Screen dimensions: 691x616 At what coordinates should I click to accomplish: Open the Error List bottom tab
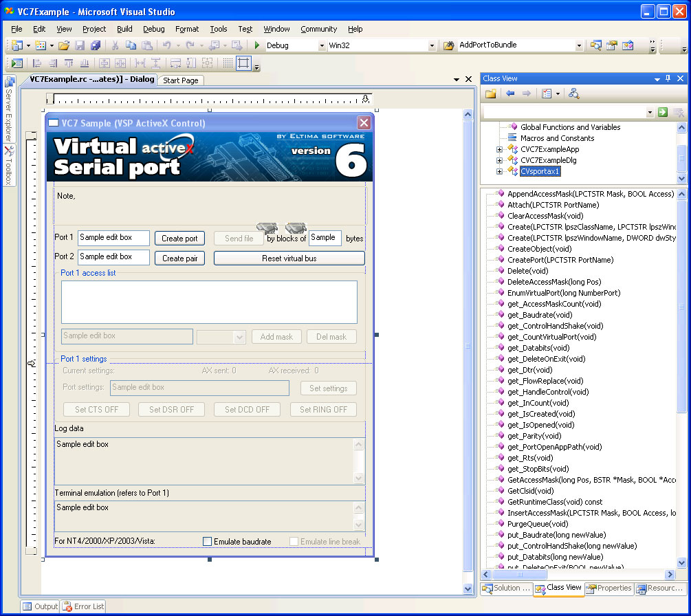[x=84, y=607]
